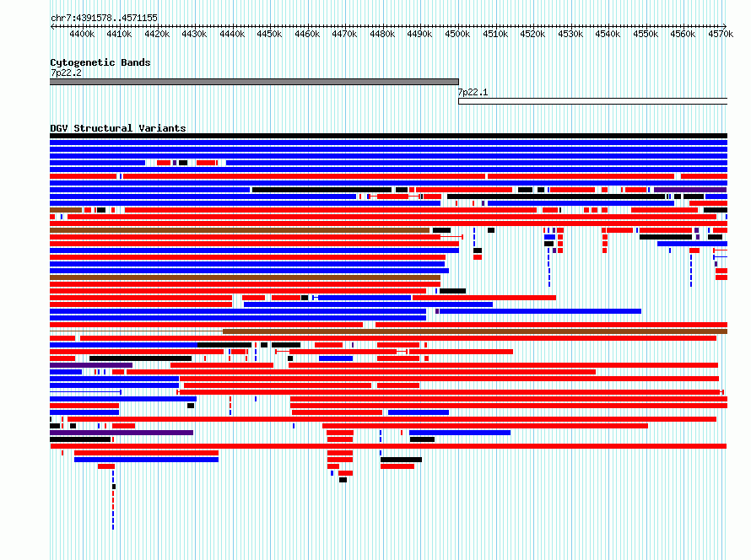Choose the 4550k scale marker
751x560 pixels.
pos(646,34)
